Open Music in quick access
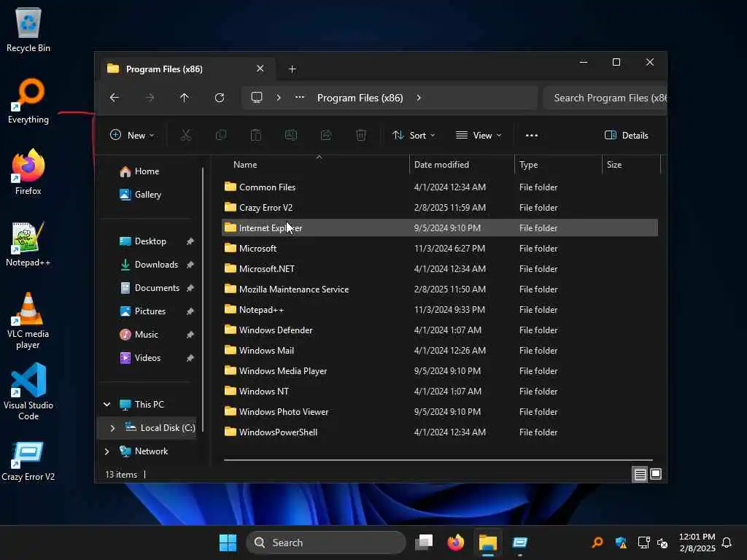This screenshot has width=747, height=560. pos(139,335)
